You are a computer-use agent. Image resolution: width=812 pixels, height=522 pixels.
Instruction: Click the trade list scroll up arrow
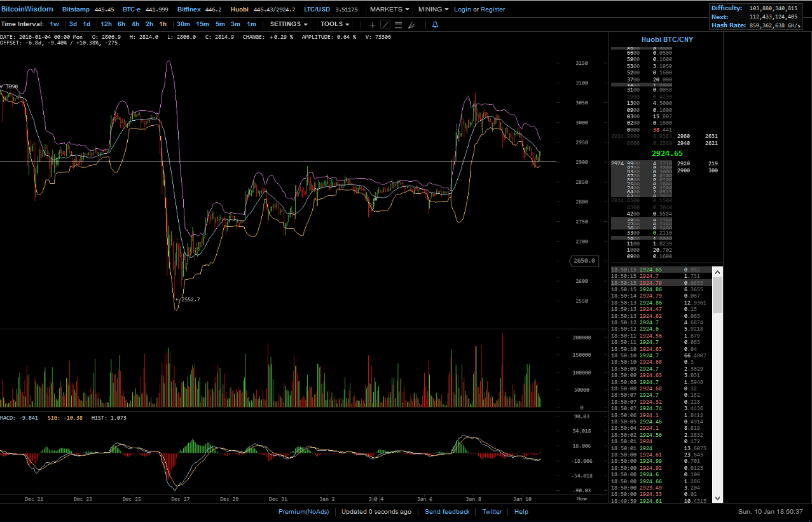718,271
